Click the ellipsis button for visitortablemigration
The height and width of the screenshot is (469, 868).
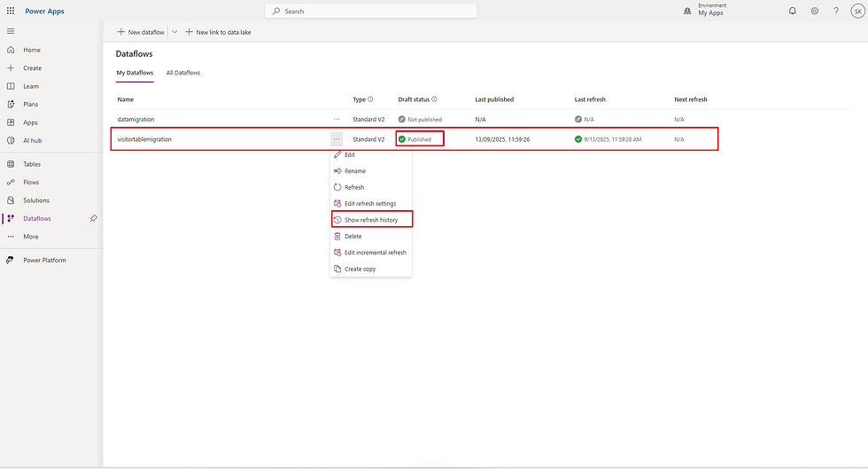[x=337, y=139]
